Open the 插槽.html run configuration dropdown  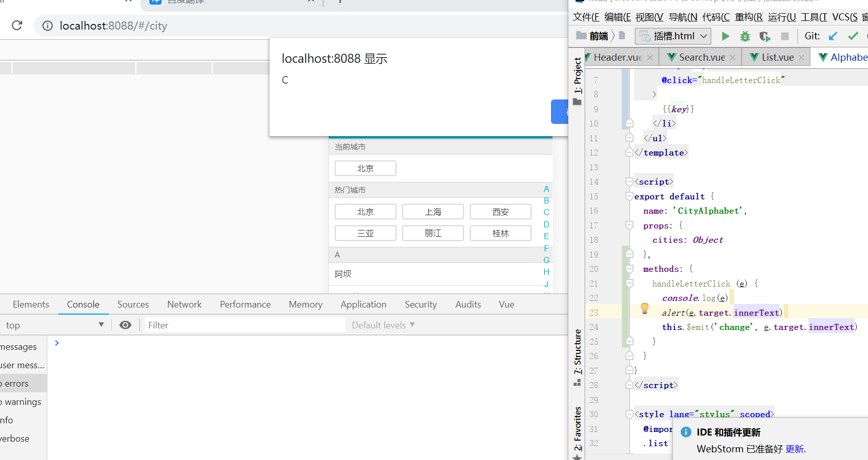point(673,36)
